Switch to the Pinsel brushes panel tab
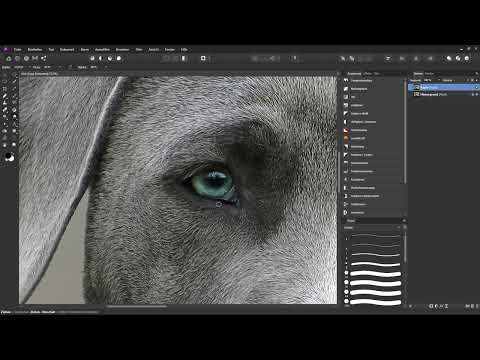The height and width of the screenshot is (360, 480). coord(351,221)
